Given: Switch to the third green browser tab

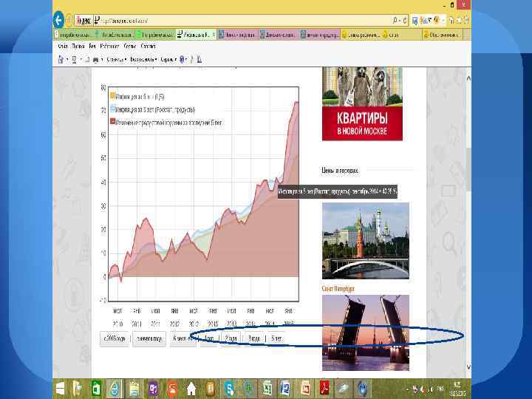Looking at the screenshot, I should coord(155,34).
